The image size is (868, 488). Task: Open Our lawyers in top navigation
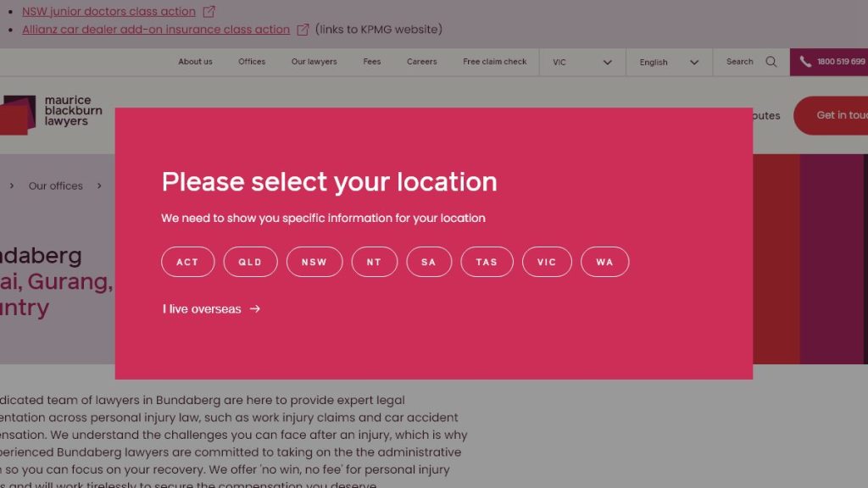point(314,61)
